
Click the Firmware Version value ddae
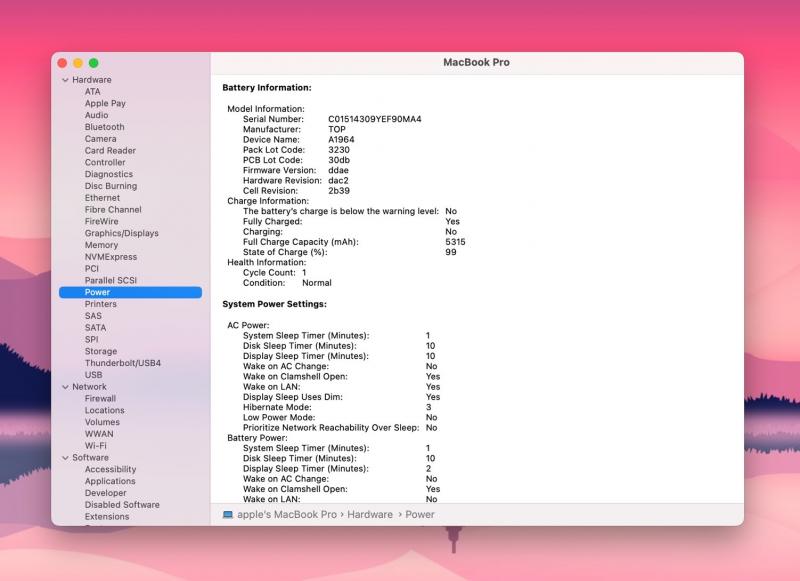338,170
